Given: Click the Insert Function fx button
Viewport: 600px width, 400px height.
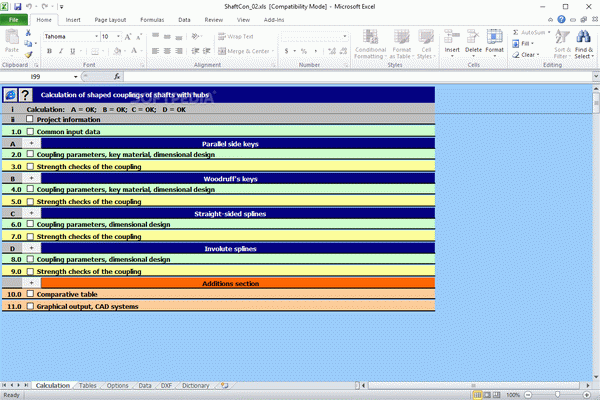Looking at the screenshot, I should point(117,76).
